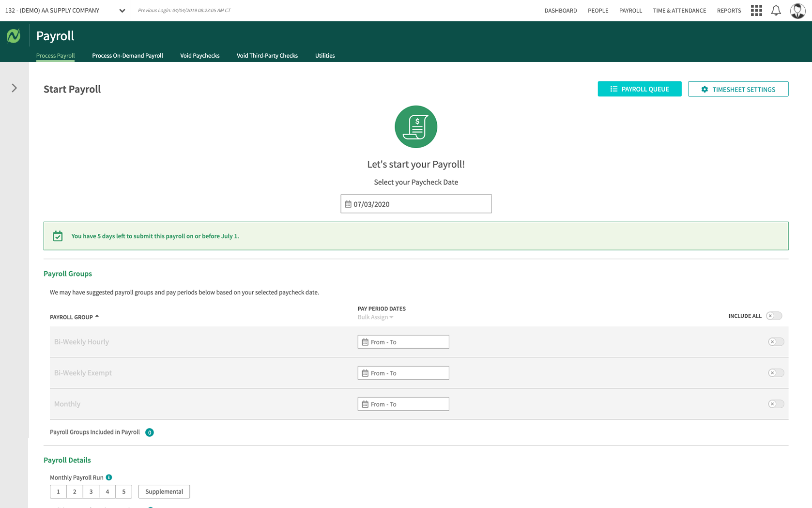812x508 pixels.
Task: Select the Supplemental payroll run option
Action: pos(164,492)
